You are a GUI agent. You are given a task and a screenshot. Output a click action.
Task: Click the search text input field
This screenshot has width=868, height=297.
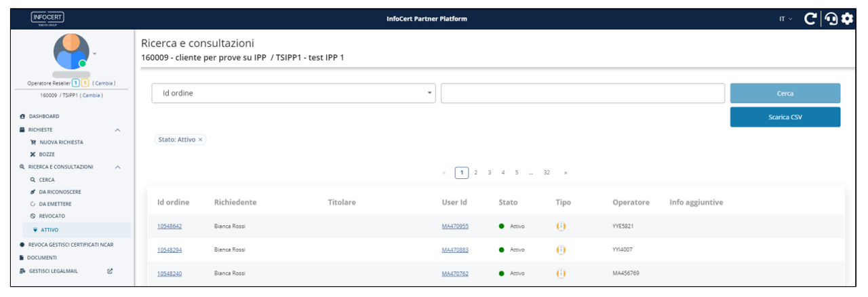[x=583, y=94]
